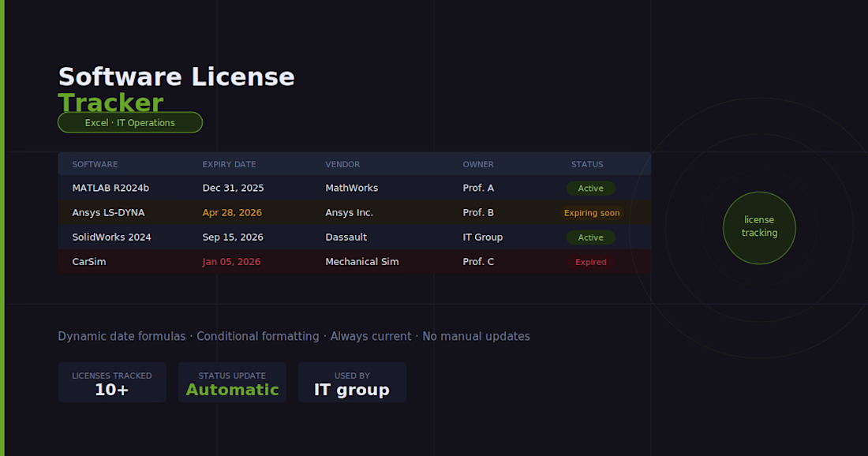Screen dimensions: 868x456
Task: Click the CarSim software cell
Action: point(88,261)
